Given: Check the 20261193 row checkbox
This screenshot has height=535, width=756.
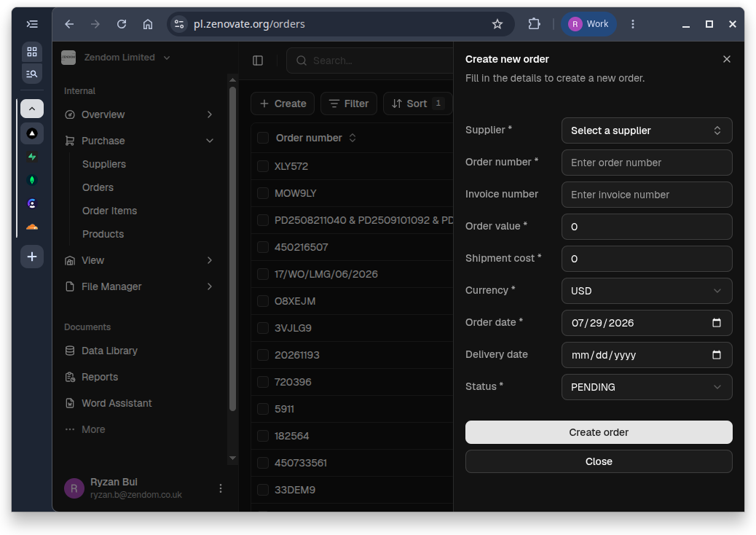Looking at the screenshot, I should pos(263,356).
